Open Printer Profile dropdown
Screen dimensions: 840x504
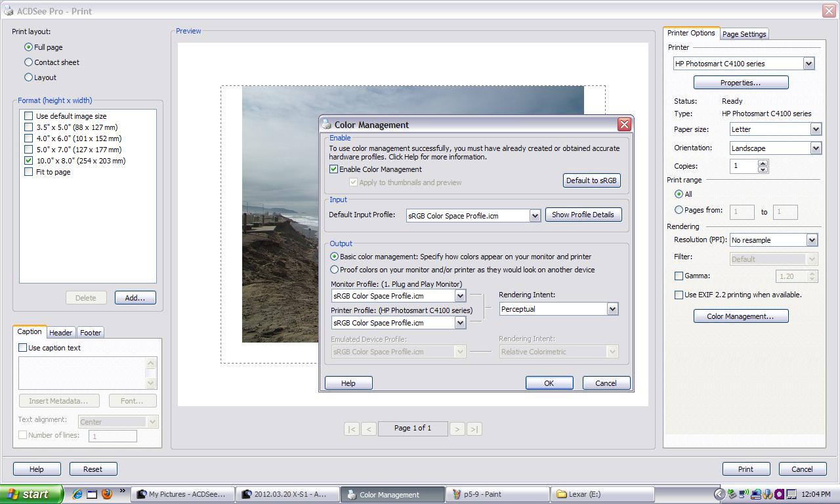pos(460,323)
